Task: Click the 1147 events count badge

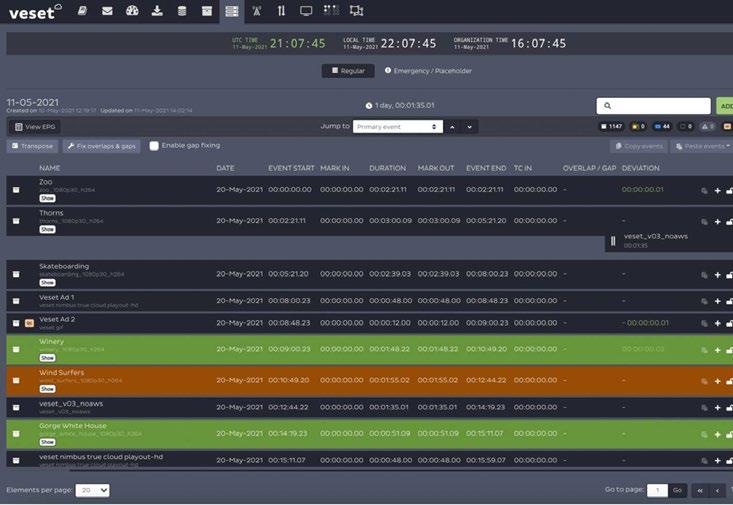Action: click(x=611, y=126)
